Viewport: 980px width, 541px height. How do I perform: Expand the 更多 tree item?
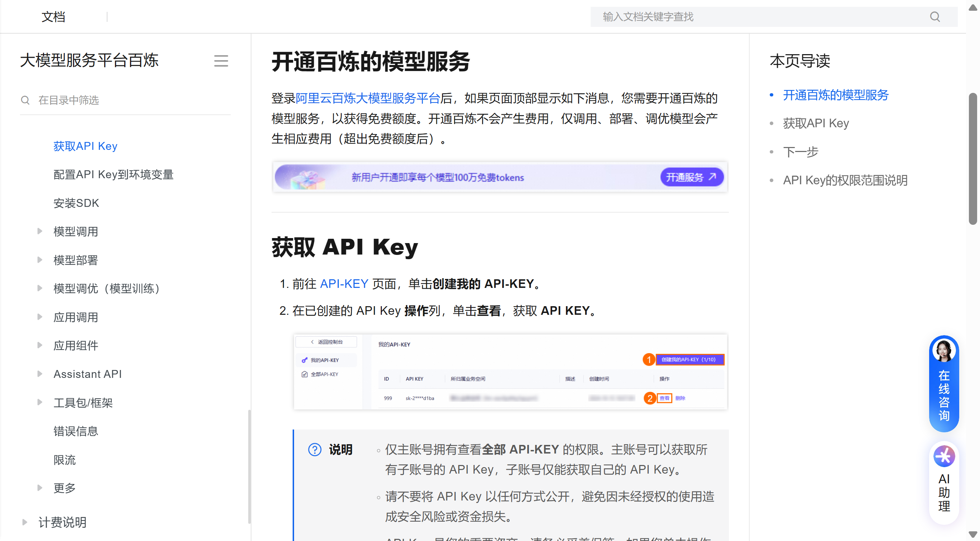(x=39, y=488)
